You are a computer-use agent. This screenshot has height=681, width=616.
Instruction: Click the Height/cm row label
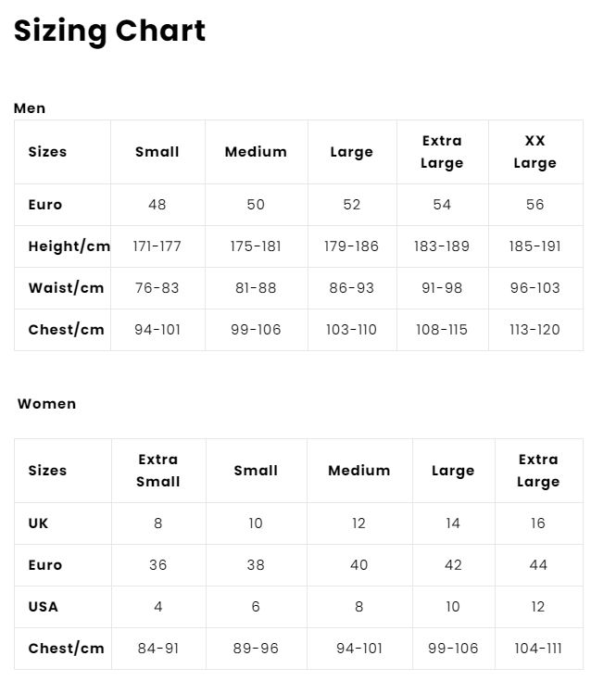[x=69, y=246]
